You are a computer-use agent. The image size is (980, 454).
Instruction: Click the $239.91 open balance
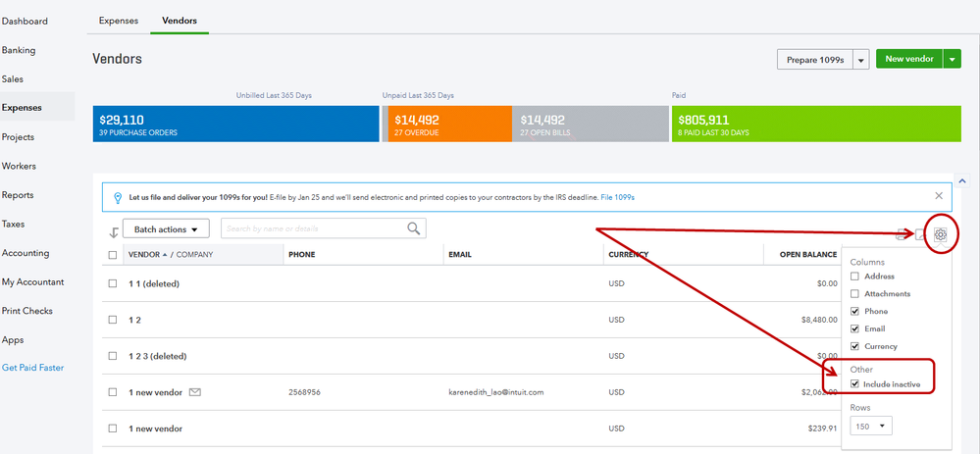tap(822, 429)
